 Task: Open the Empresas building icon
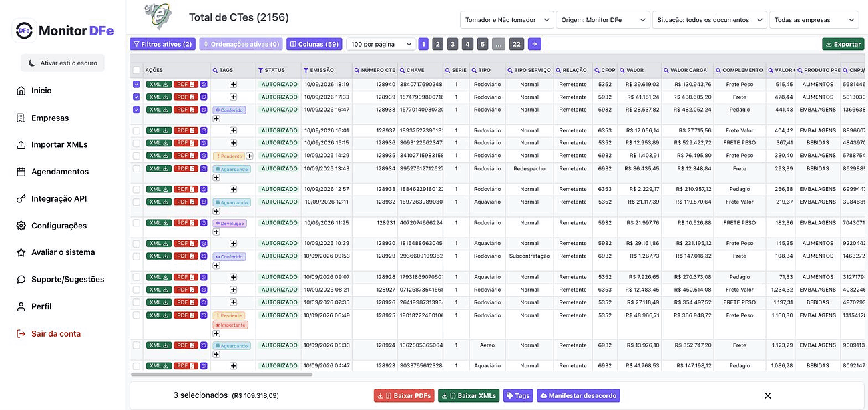click(21, 118)
